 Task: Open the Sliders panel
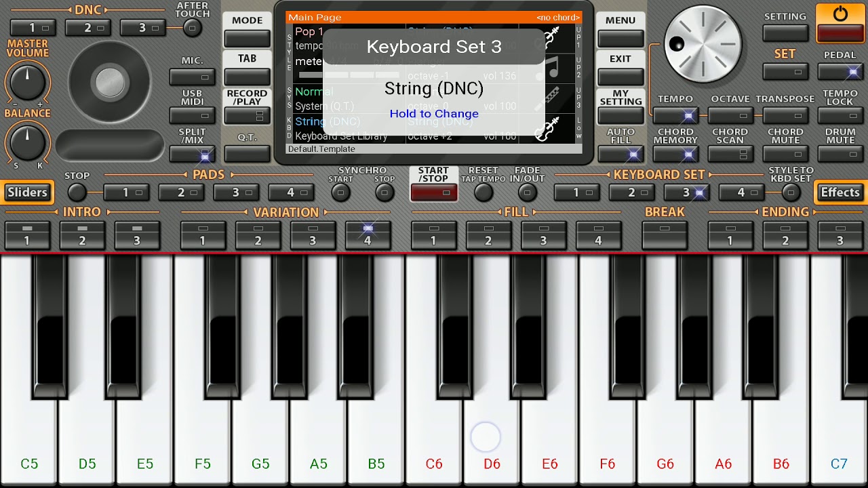[x=28, y=192]
